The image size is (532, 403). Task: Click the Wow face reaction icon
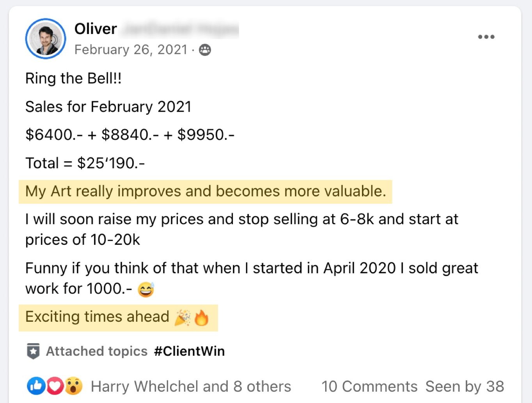point(73,386)
